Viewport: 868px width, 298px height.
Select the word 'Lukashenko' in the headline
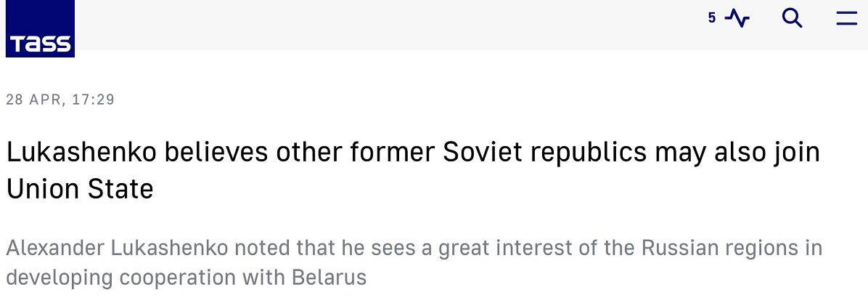(x=81, y=153)
